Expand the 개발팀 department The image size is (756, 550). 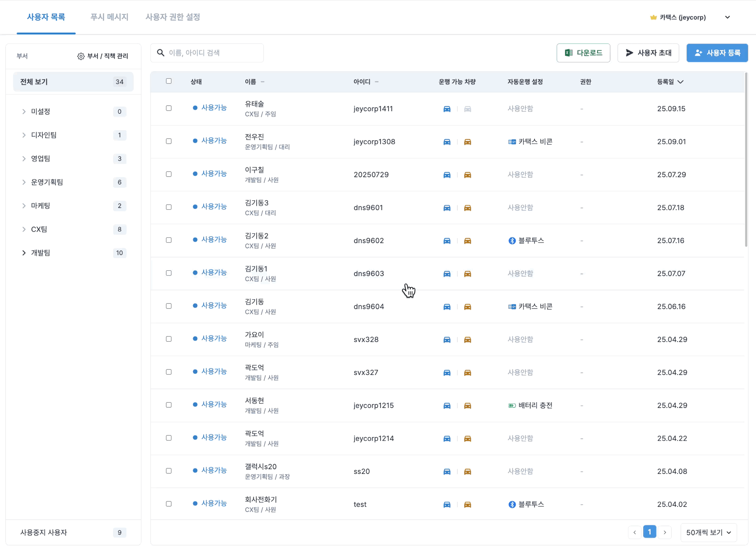[x=24, y=253]
